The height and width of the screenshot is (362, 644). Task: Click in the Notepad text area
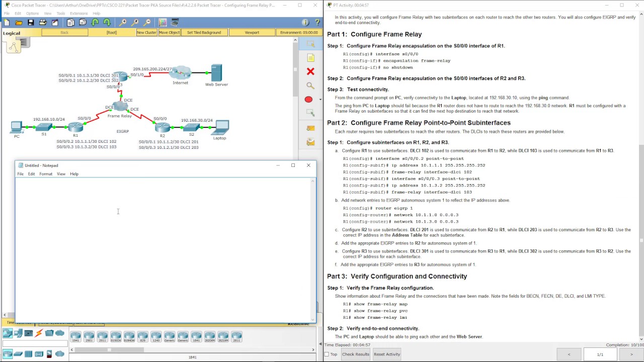pos(164,249)
